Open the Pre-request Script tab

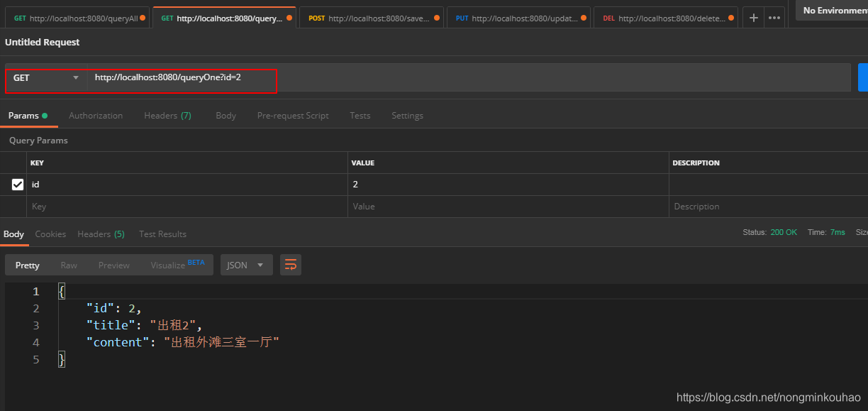[x=293, y=115]
